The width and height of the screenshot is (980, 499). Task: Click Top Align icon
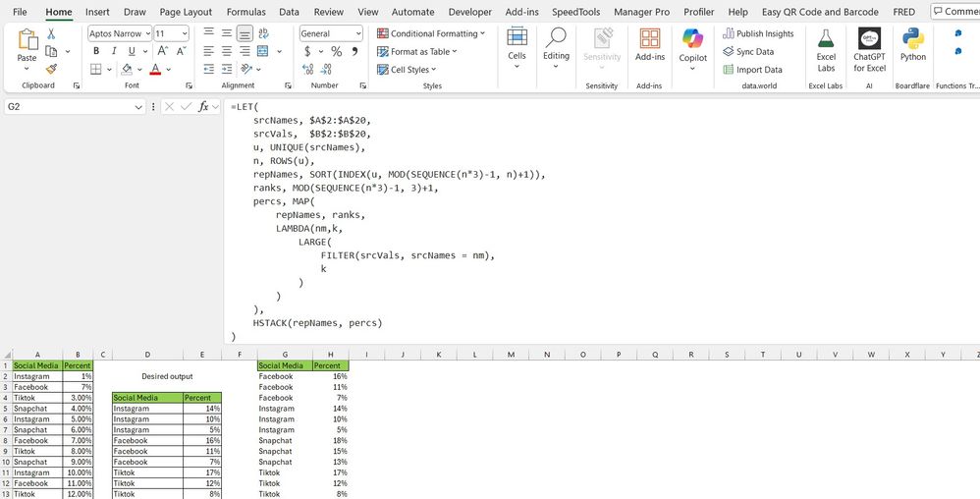pos(209,33)
